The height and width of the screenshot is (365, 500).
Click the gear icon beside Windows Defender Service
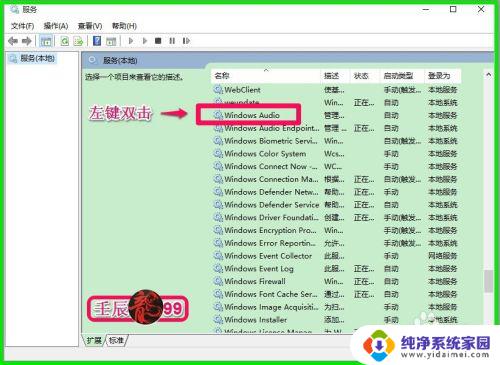click(x=218, y=205)
